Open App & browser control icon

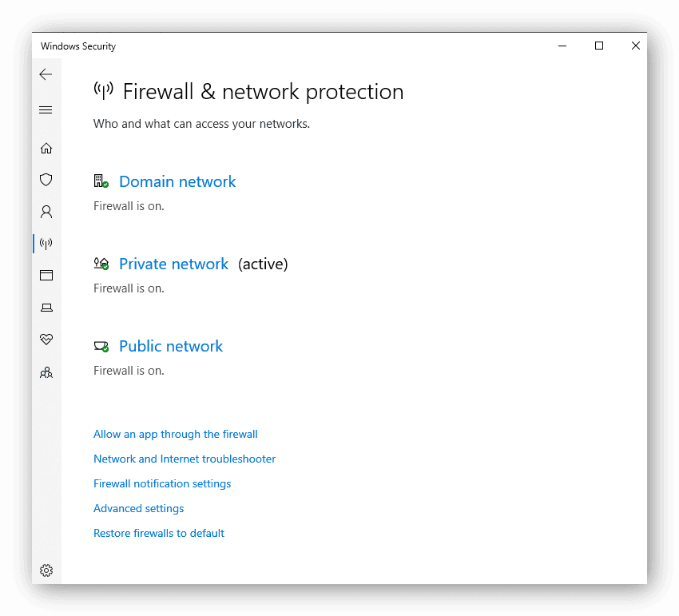(x=46, y=275)
